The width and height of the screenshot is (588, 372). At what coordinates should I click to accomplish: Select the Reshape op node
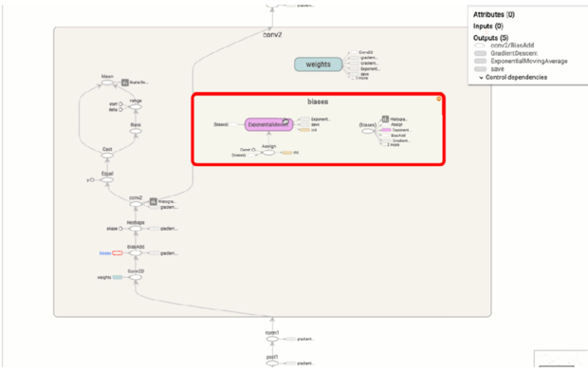136,229
